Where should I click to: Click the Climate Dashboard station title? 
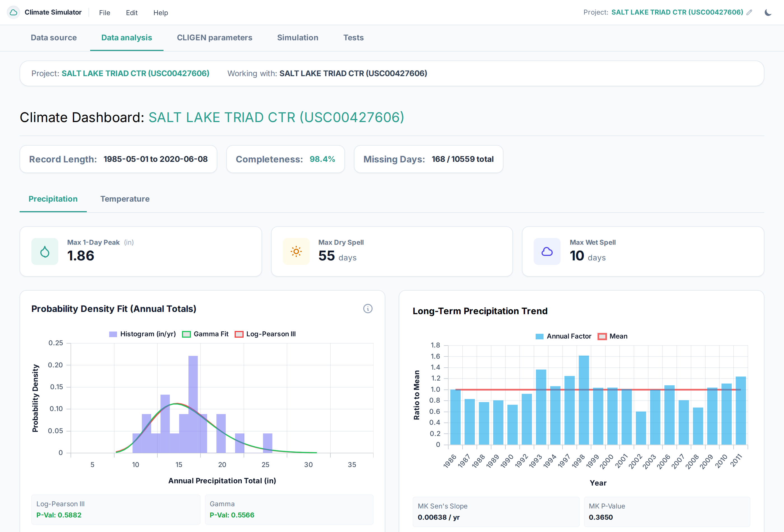pyautogui.click(x=276, y=117)
